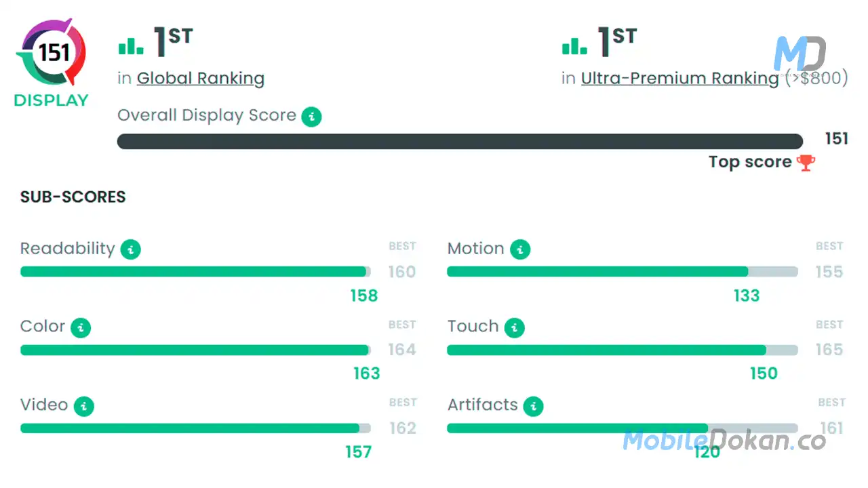868x488 pixels.
Task: Click the red Top score trophy icon
Action: point(806,163)
